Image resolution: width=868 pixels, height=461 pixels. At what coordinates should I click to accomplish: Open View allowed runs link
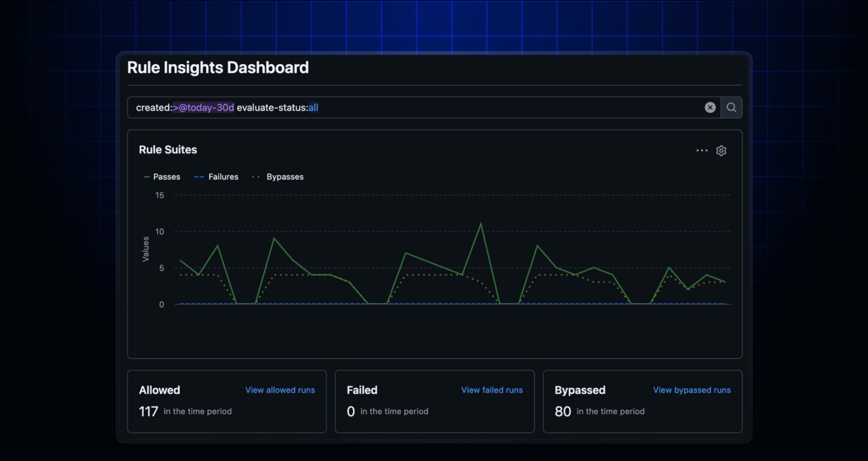(x=280, y=390)
